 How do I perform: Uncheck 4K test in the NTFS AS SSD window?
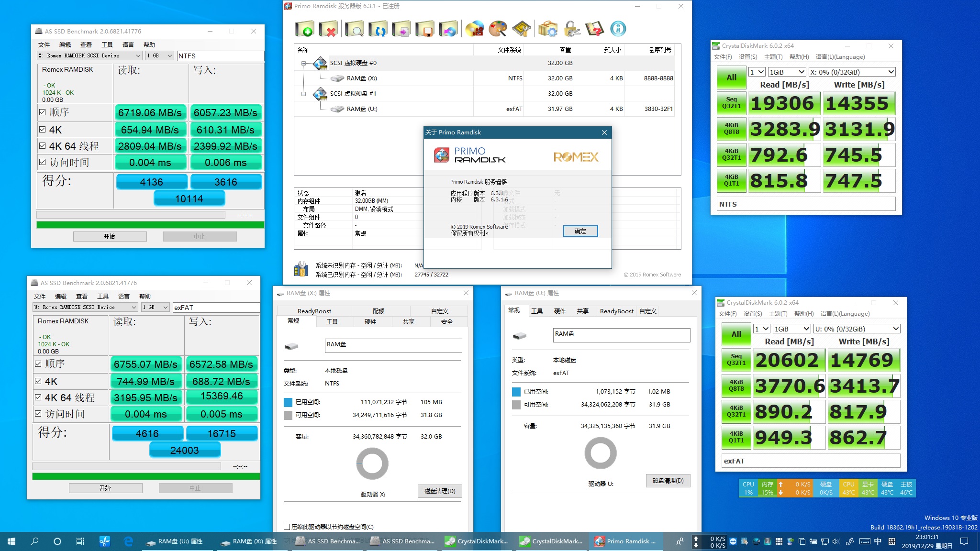point(43,130)
